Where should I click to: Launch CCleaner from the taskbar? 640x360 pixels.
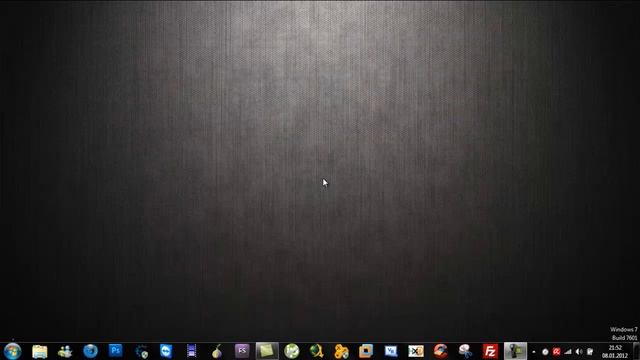[441, 351]
